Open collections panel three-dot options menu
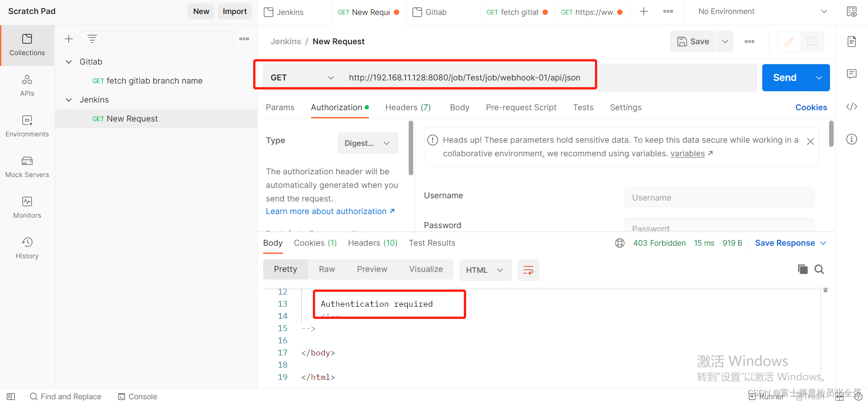Viewport: 868px width, 402px height. click(244, 39)
